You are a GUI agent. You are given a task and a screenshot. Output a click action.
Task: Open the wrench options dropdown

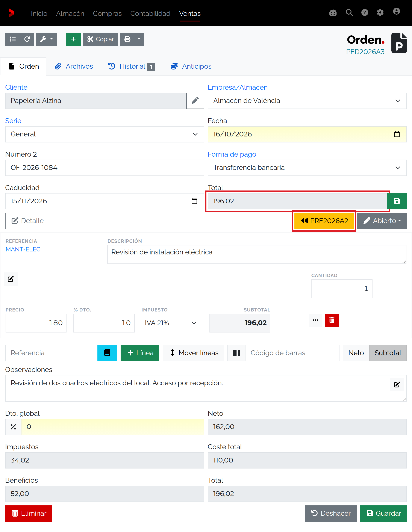tap(46, 39)
